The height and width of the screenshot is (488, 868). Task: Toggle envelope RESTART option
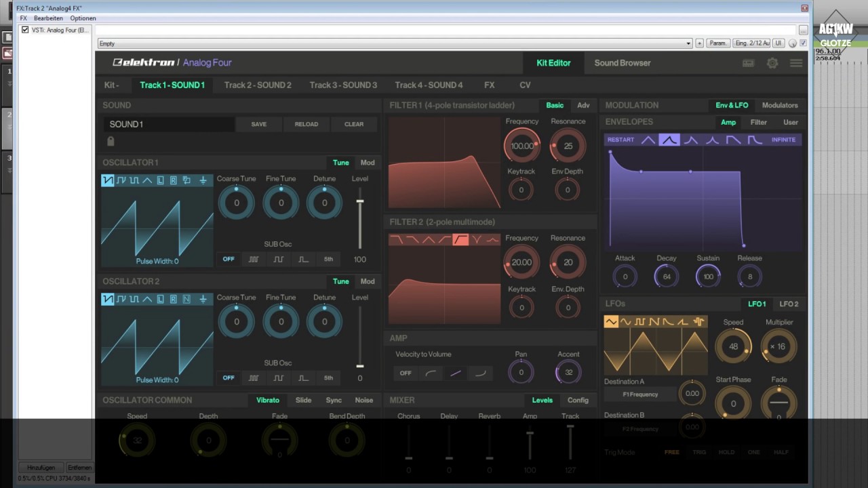point(621,140)
